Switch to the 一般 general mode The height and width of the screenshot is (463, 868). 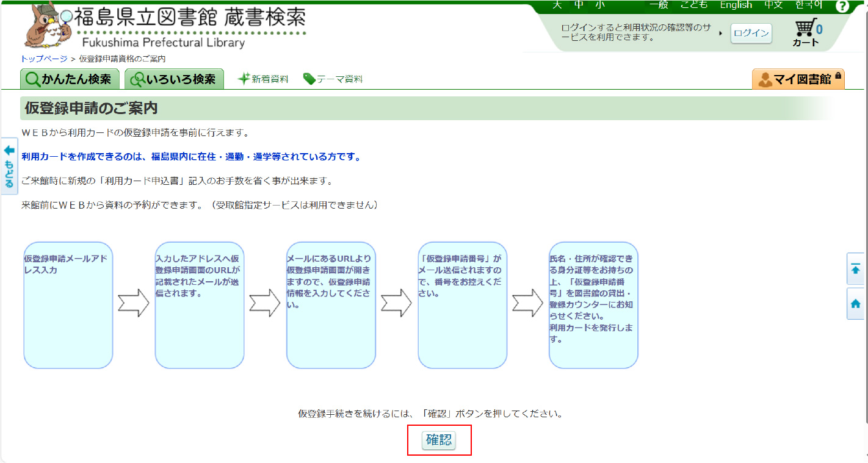click(x=659, y=5)
